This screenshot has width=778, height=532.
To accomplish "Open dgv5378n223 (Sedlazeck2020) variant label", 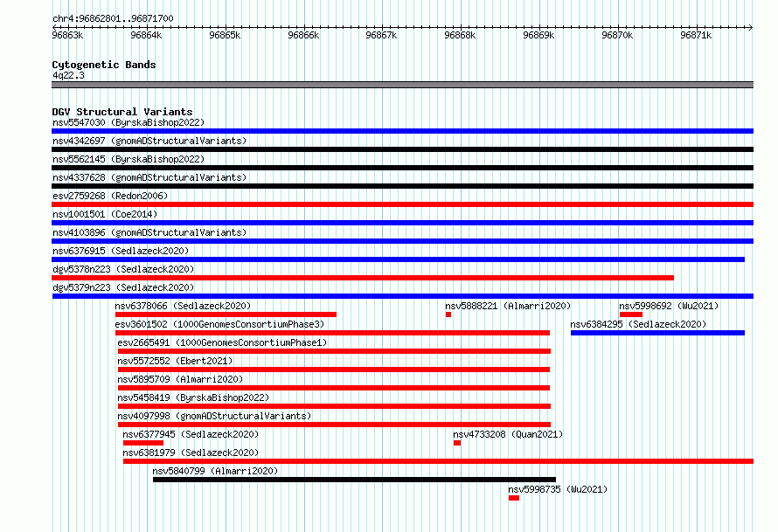I will pos(123,269).
